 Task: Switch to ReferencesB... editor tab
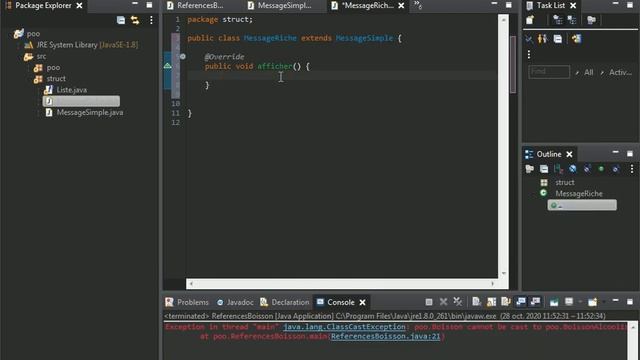click(x=195, y=6)
